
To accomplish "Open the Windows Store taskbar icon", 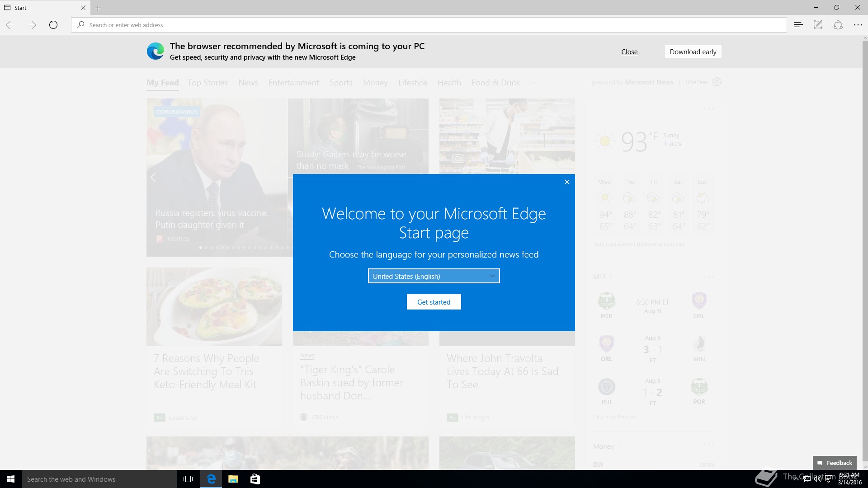I will pyautogui.click(x=255, y=479).
